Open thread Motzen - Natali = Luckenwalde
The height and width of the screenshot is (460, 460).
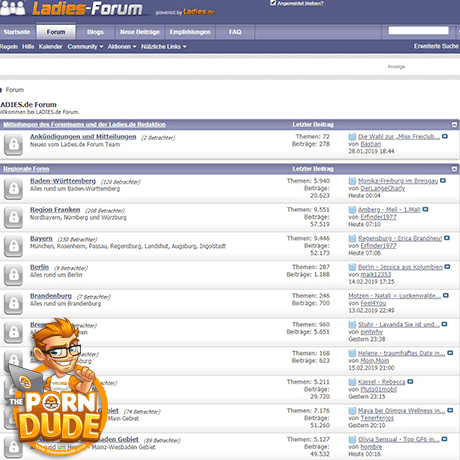point(394,296)
